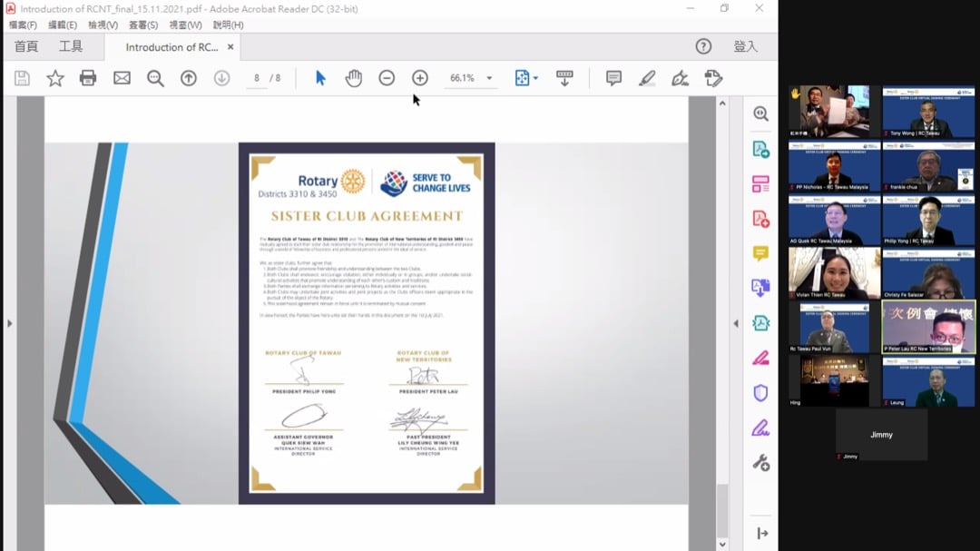Zoom in with the plus circle
This screenshot has width=980, height=551.
(x=420, y=78)
